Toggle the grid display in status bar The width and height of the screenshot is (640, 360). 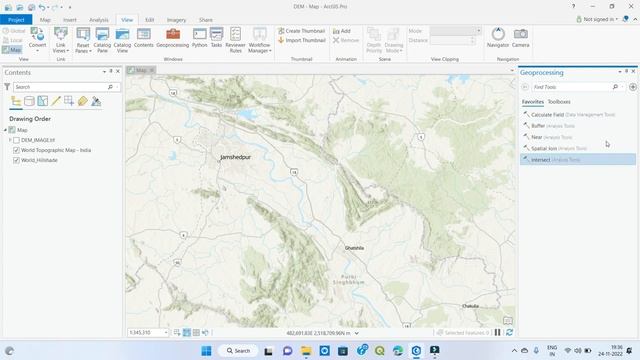point(196,333)
